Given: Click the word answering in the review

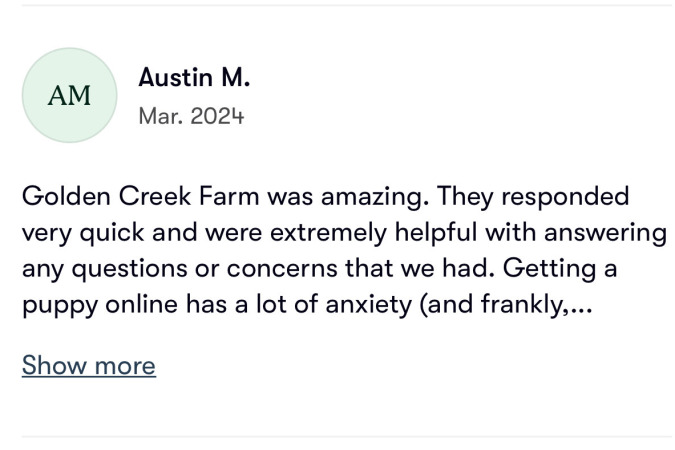Looking at the screenshot, I should [x=600, y=233].
